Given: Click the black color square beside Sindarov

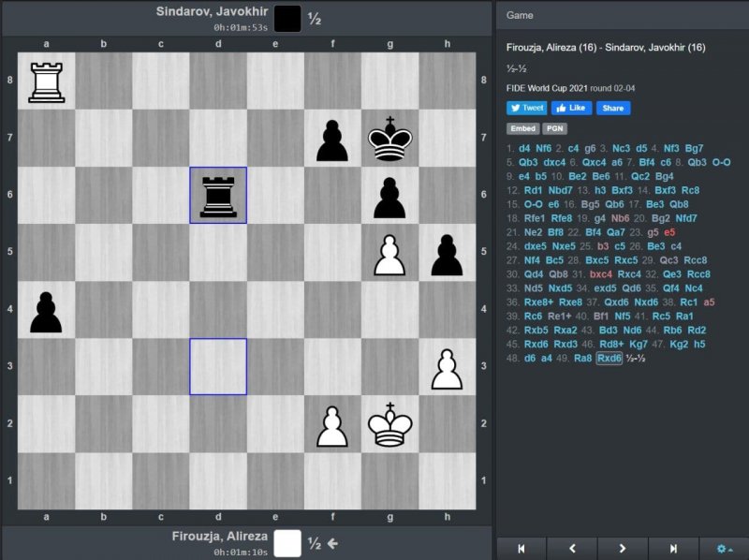Looking at the screenshot, I should click(x=287, y=18).
